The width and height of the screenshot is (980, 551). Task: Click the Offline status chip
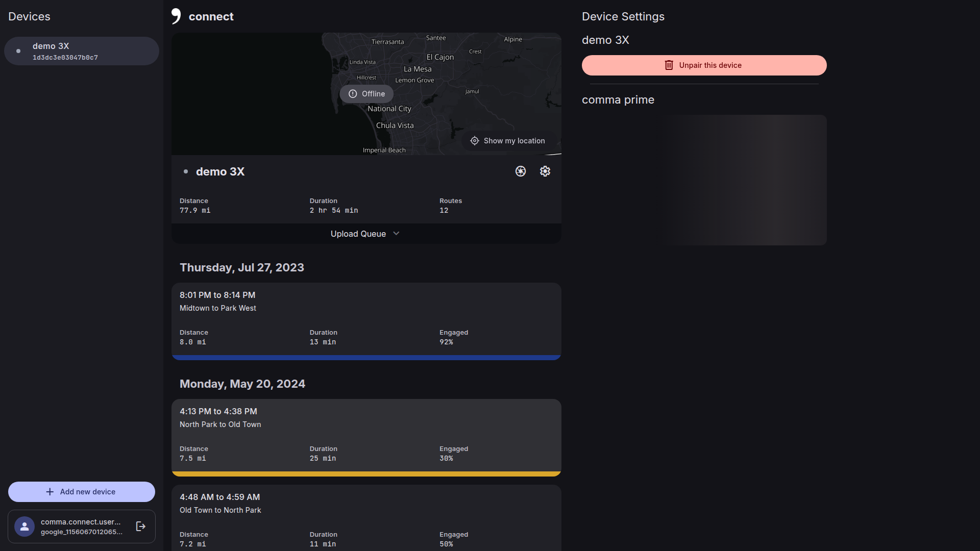pos(366,94)
